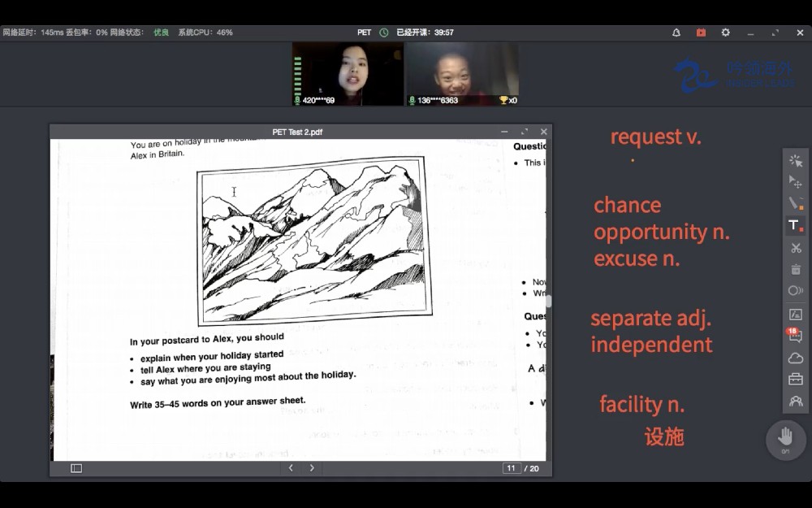Open the chat messages with 18 badge
The image size is (812, 508).
pos(795,336)
